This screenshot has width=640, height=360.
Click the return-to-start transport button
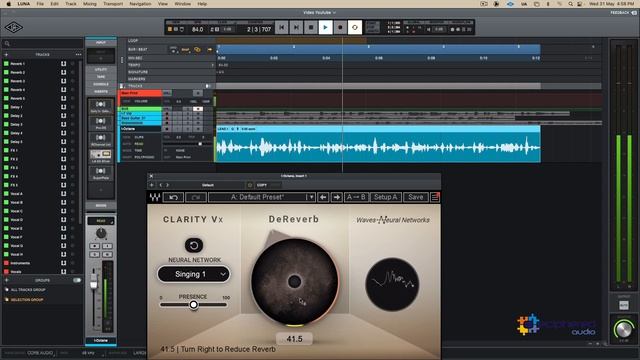pos(282,27)
